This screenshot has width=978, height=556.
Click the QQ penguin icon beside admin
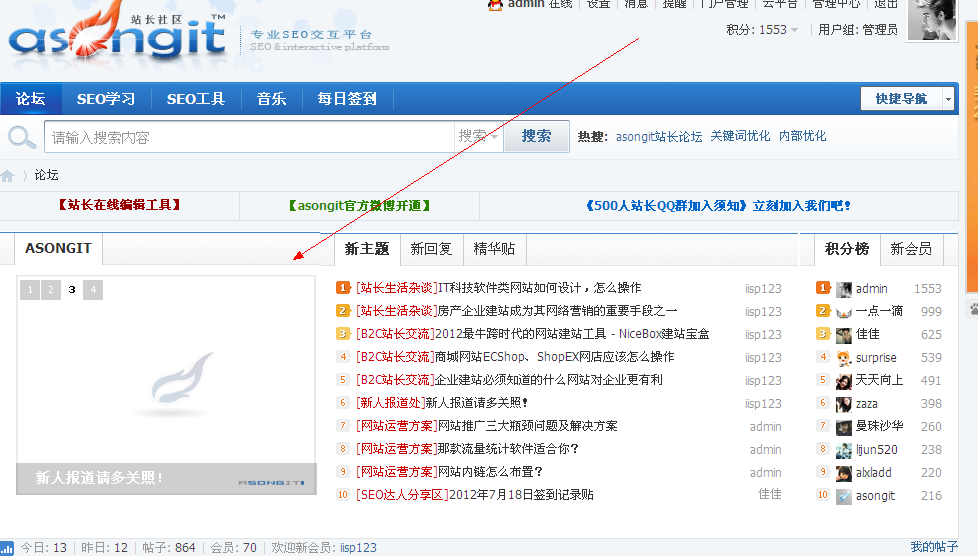495,4
